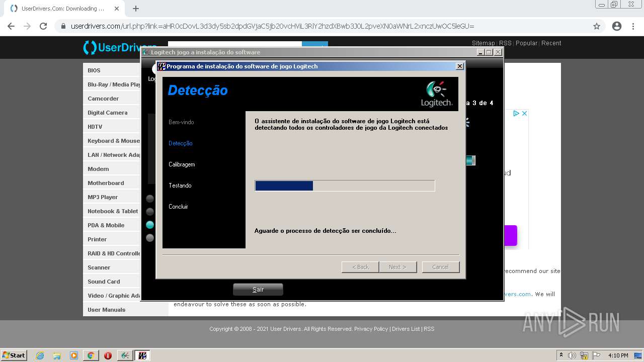Select the Digital Camera category
This screenshot has width=644, height=362.
pos(108,113)
